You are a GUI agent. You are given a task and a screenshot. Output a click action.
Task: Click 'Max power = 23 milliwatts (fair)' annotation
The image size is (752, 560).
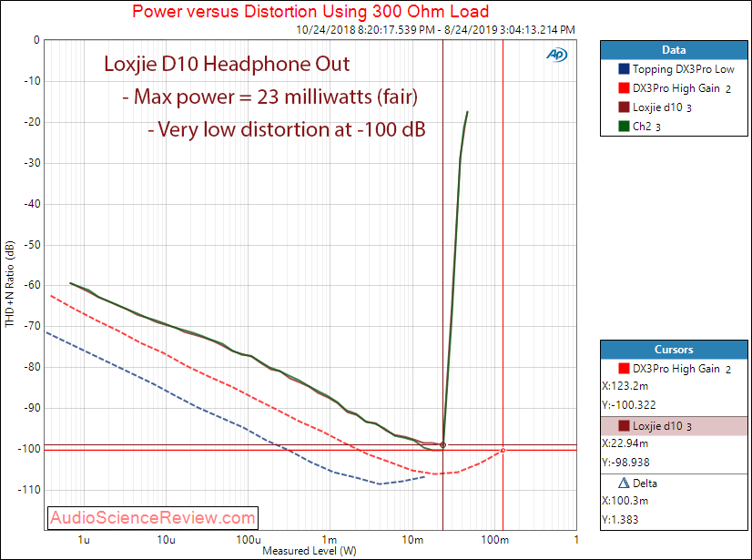(x=270, y=97)
